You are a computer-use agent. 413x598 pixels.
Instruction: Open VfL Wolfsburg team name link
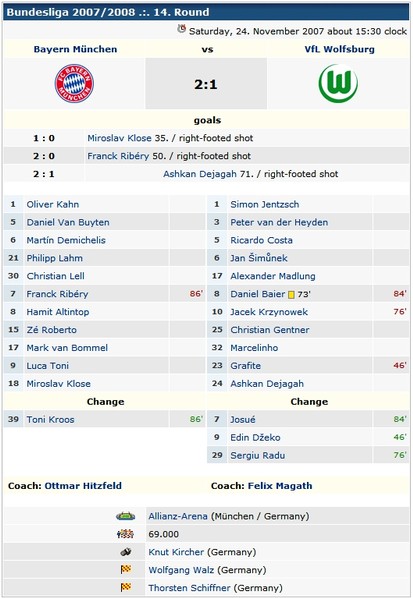339,49
